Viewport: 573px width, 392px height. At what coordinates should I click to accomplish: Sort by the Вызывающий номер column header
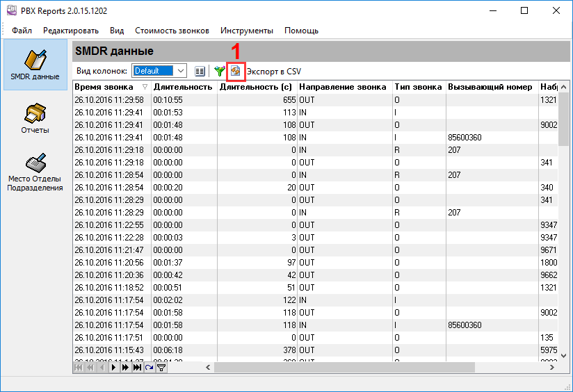click(x=492, y=87)
